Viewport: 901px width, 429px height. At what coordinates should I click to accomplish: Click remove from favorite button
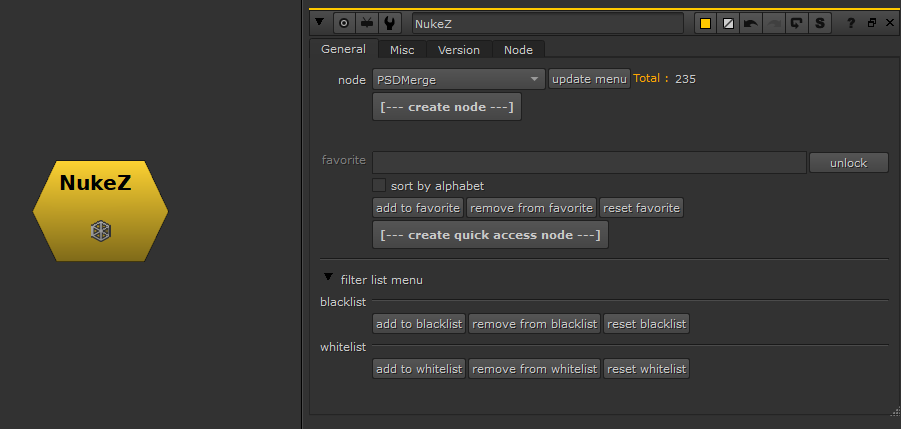pos(532,208)
